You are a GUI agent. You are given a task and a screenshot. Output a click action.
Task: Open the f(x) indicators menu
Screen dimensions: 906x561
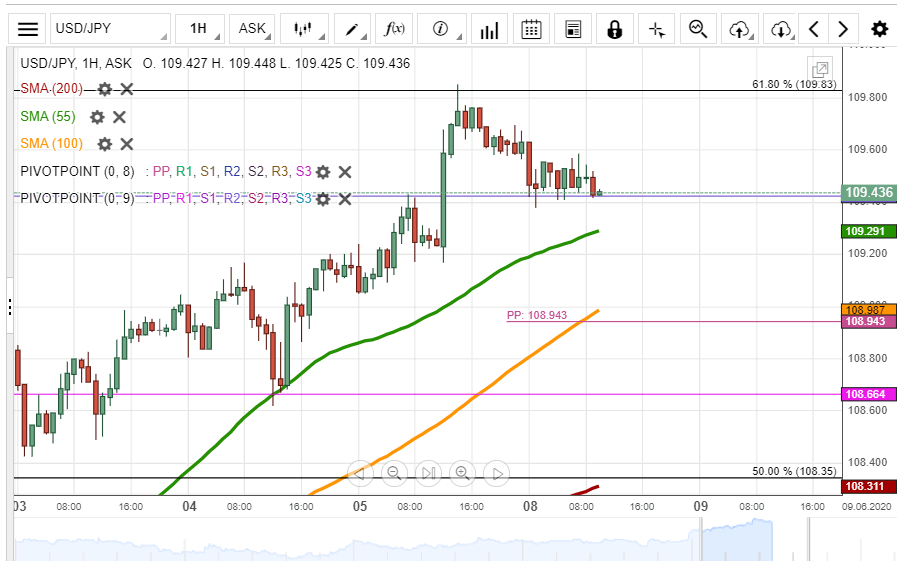tap(395, 29)
